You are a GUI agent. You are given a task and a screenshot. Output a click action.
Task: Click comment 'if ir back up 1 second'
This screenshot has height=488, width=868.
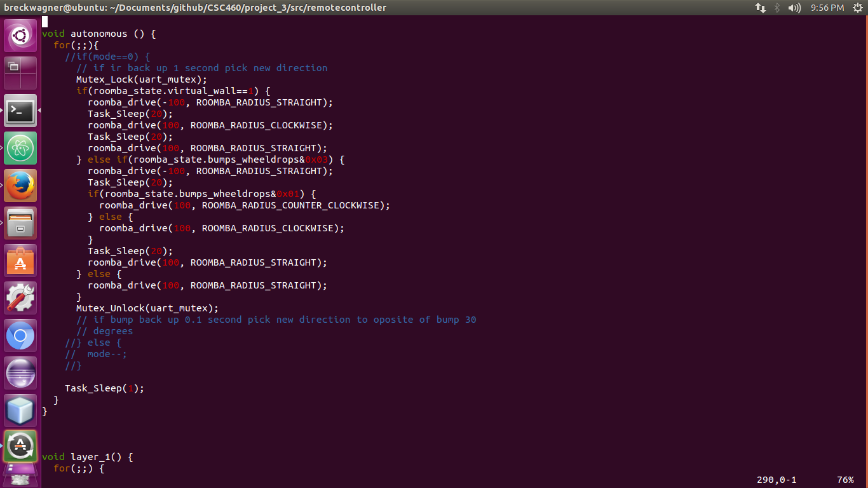[202, 68]
